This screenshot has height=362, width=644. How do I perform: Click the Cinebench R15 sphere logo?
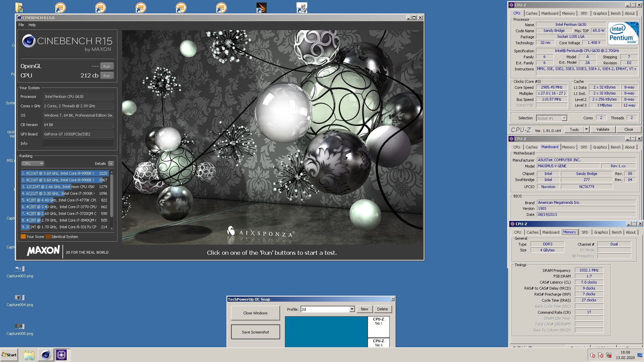pyautogui.click(x=29, y=41)
